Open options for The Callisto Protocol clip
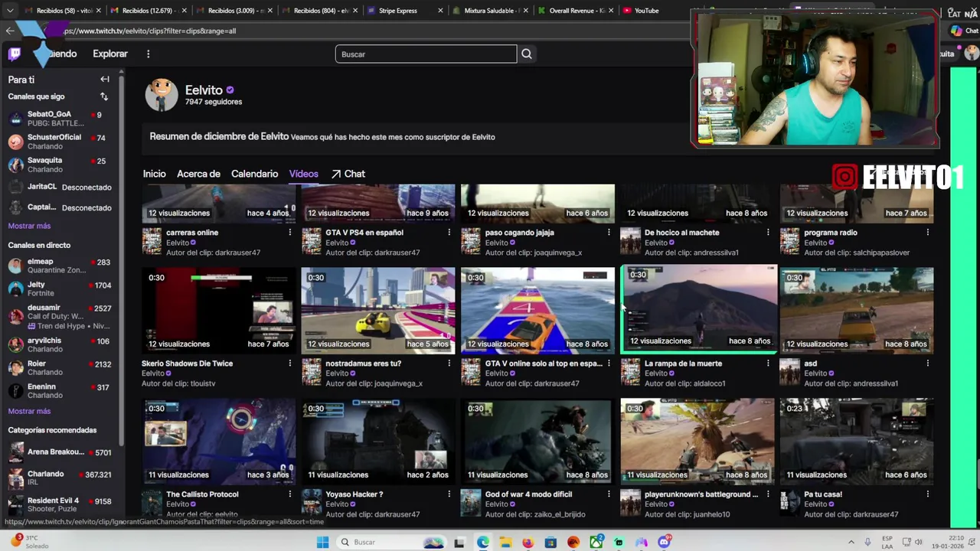Screen dimensions: 980x551 pos(289,494)
